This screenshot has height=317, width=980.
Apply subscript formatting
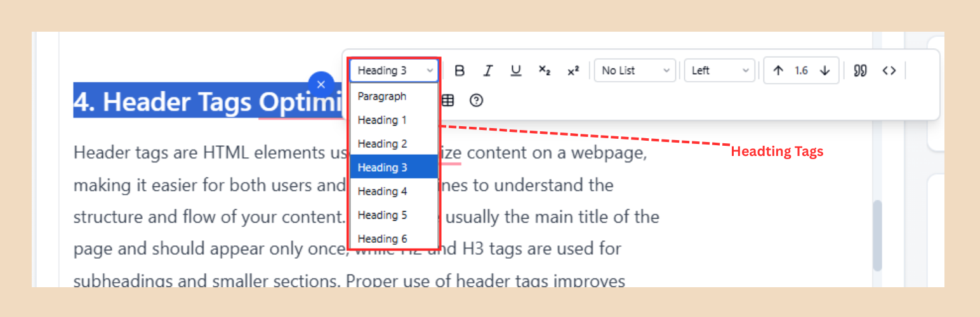[545, 70]
